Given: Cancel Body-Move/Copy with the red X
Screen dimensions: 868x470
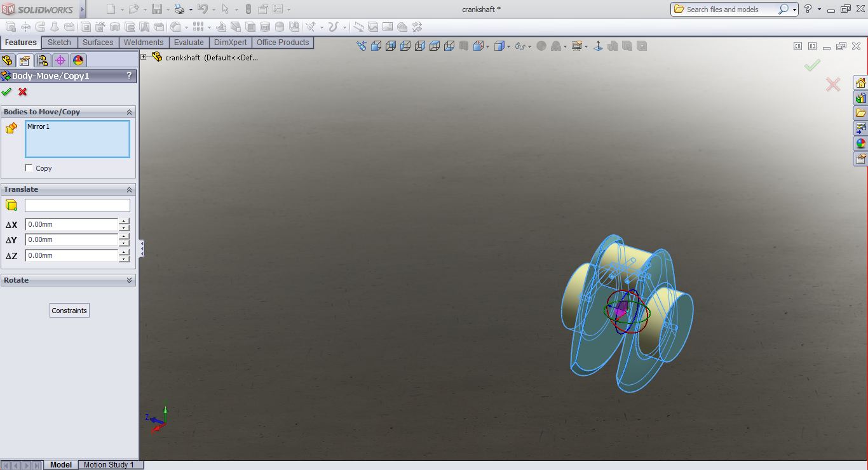Looking at the screenshot, I should tap(23, 92).
